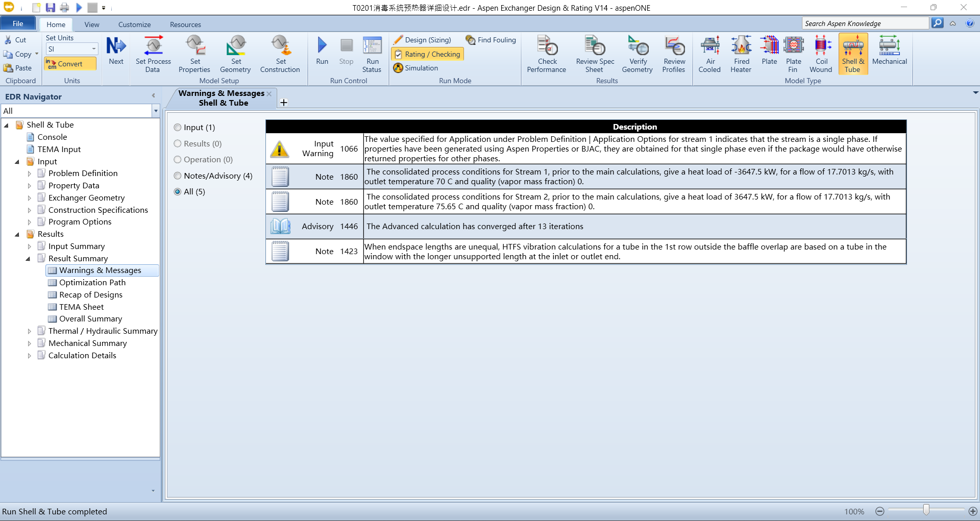Select the Results (0) filter radio

tap(178, 144)
